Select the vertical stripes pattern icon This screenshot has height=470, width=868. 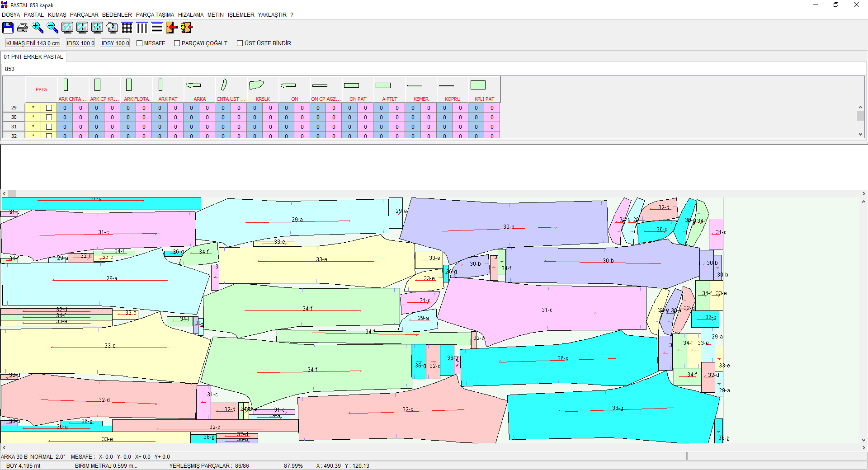(x=142, y=28)
